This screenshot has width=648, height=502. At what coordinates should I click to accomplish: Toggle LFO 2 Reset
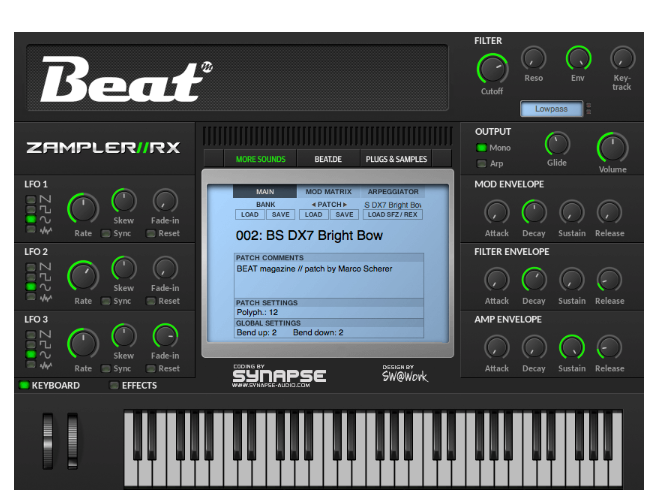coord(151,301)
